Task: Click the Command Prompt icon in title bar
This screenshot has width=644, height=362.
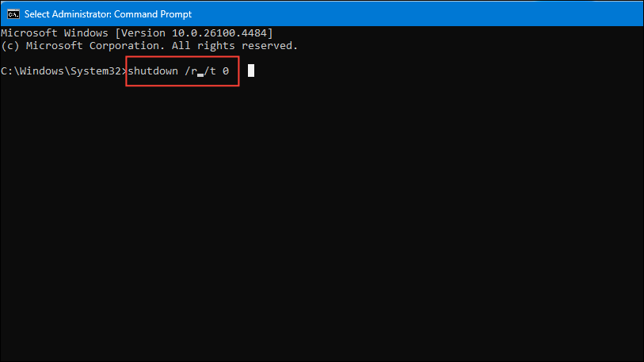Action: (13, 14)
